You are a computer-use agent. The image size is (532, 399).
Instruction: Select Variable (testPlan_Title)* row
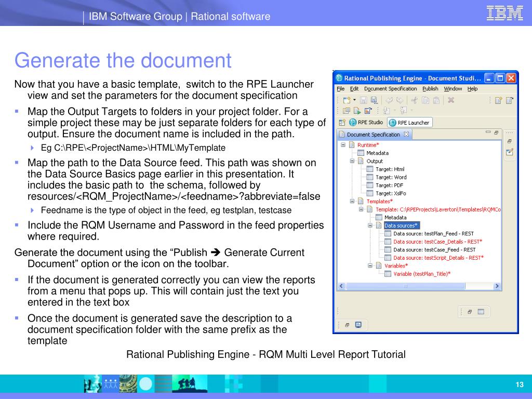422,274
